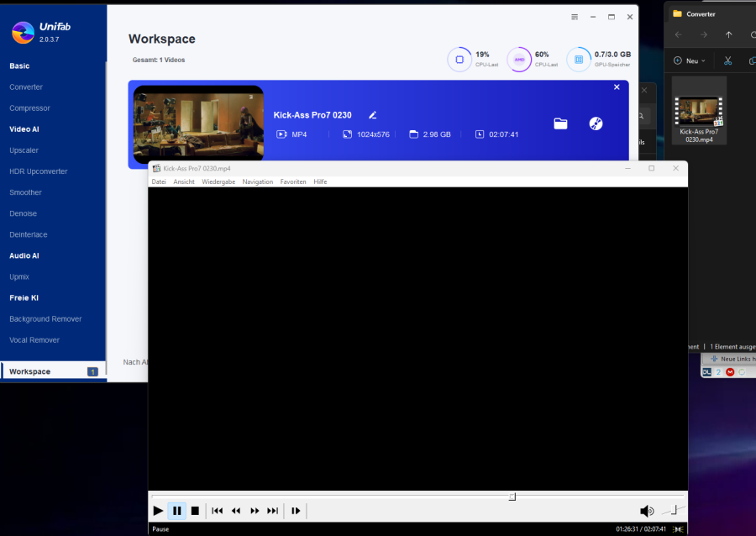
Task: Click the scissors cut icon in Explorer
Action: click(x=728, y=60)
